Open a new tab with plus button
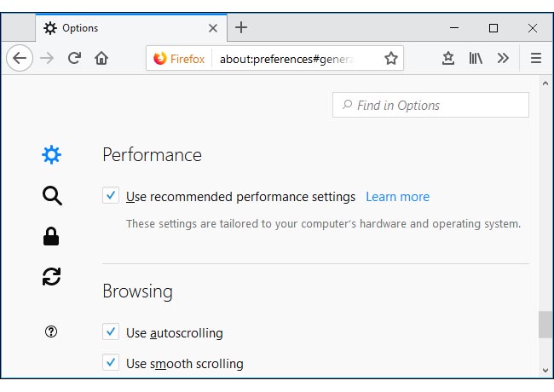Image resolution: width=554 pixels, height=392 pixels. (x=241, y=27)
